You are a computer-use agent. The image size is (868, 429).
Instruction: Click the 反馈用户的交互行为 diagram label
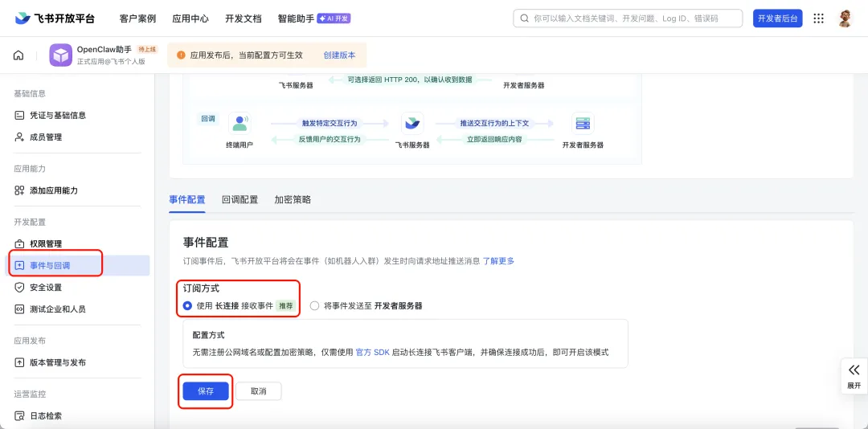pyautogui.click(x=330, y=140)
